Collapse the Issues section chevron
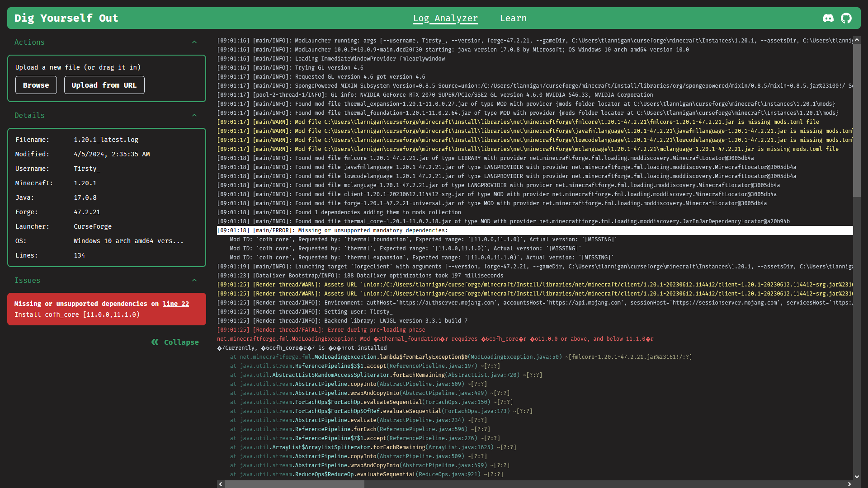This screenshot has height=488, width=868. coord(194,280)
